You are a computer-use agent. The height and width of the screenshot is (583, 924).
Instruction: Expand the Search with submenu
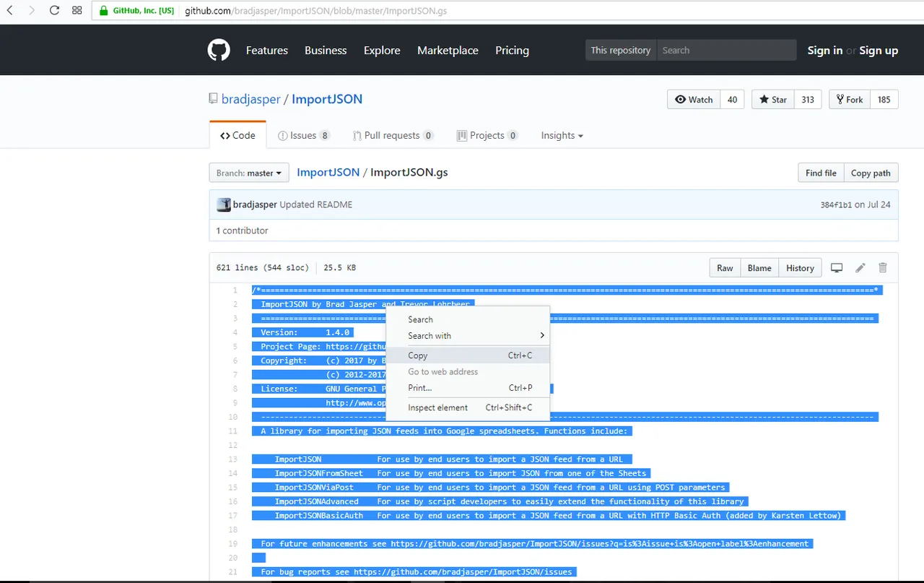(468, 336)
